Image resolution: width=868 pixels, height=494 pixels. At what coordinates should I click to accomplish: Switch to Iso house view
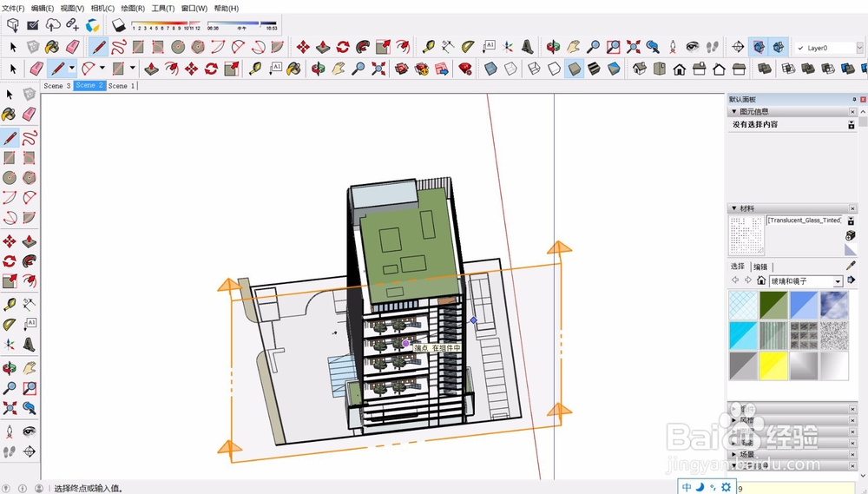[640, 69]
